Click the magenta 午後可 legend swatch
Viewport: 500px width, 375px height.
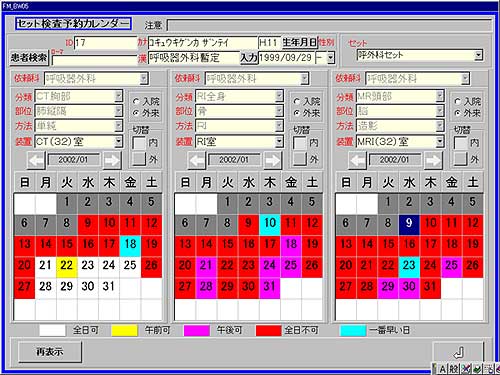click(197, 330)
